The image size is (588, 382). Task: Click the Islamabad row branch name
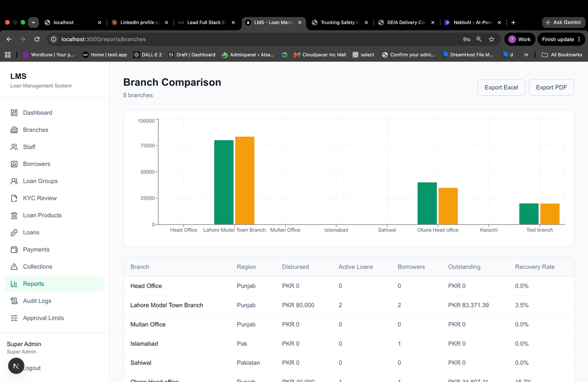coord(144,344)
